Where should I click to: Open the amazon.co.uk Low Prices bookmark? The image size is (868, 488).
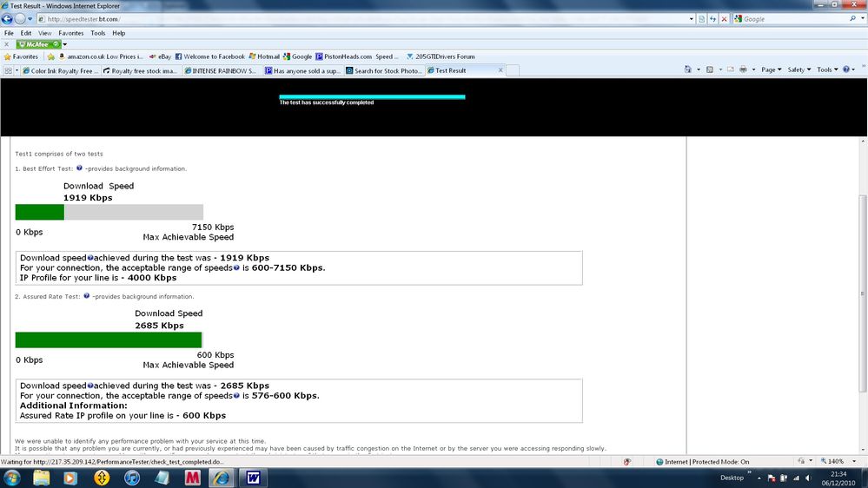[x=101, y=56]
